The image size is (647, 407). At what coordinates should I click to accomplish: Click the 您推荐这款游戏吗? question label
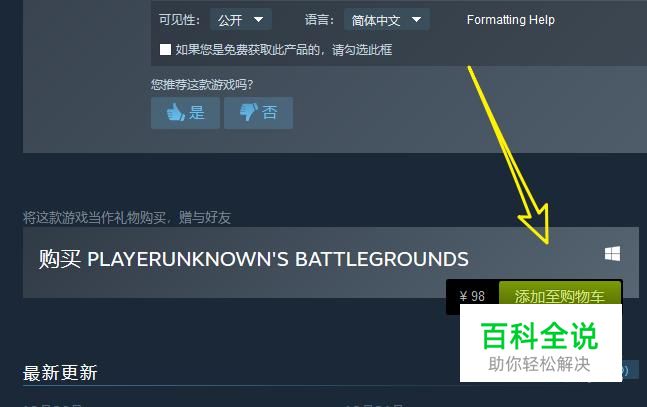point(202,85)
